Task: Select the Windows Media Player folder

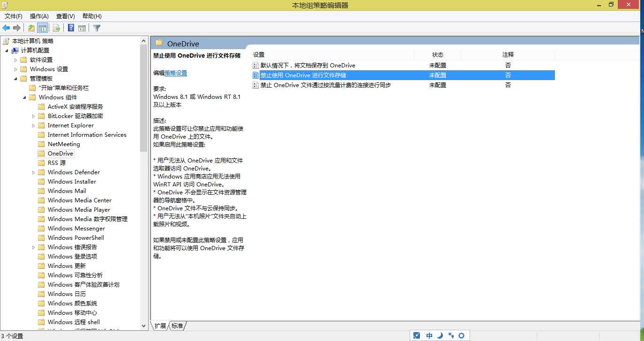Action: [79, 210]
